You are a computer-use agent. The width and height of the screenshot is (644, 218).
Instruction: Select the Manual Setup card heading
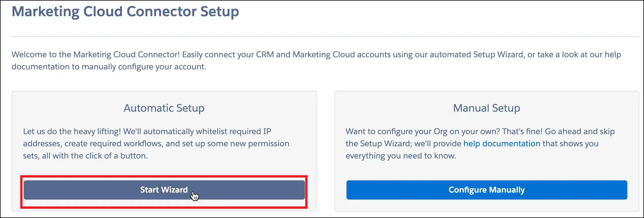(487, 108)
